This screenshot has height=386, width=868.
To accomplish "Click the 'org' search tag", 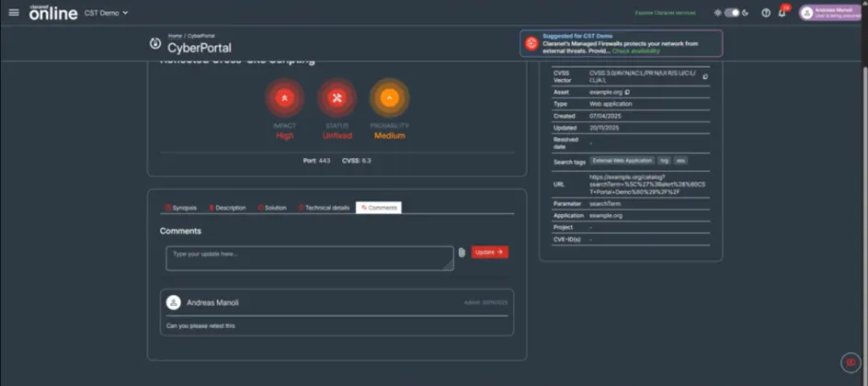I will point(664,161).
